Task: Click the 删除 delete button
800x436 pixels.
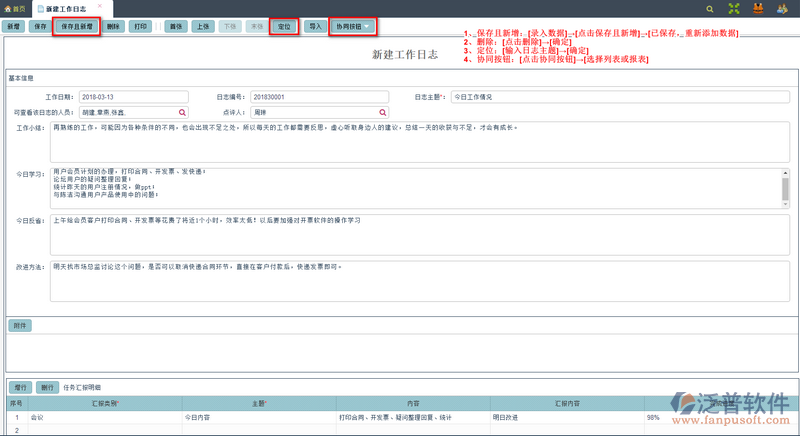Action: 113,27
